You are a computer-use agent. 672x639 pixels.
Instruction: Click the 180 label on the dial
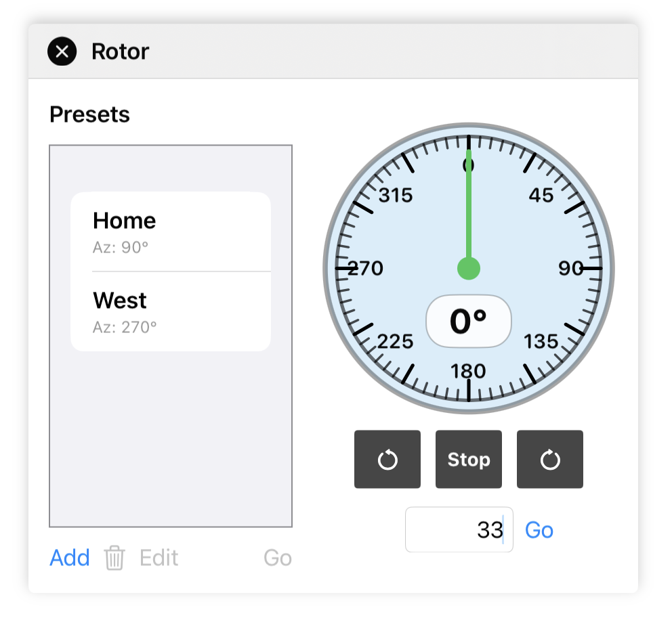(x=468, y=371)
